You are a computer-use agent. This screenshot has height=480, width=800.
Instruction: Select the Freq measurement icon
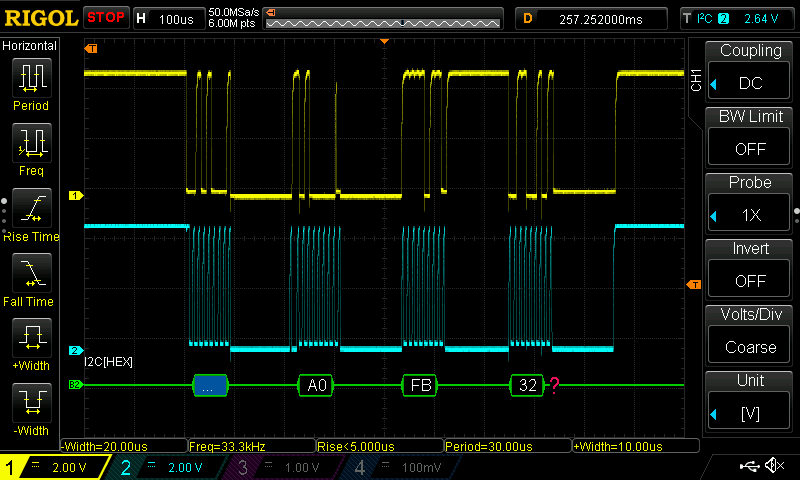coord(32,143)
